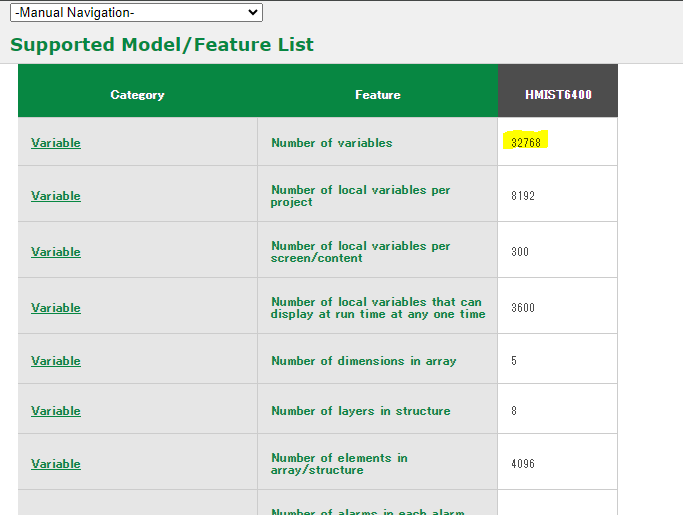The height and width of the screenshot is (515, 683).
Task: Select the value 4096
Action: [x=523, y=464]
